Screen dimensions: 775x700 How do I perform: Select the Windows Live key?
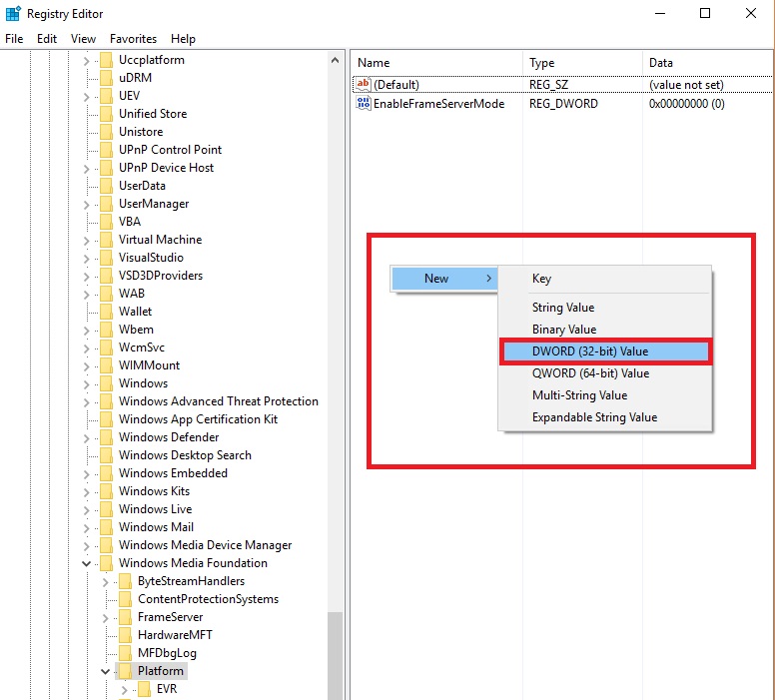[155, 509]
